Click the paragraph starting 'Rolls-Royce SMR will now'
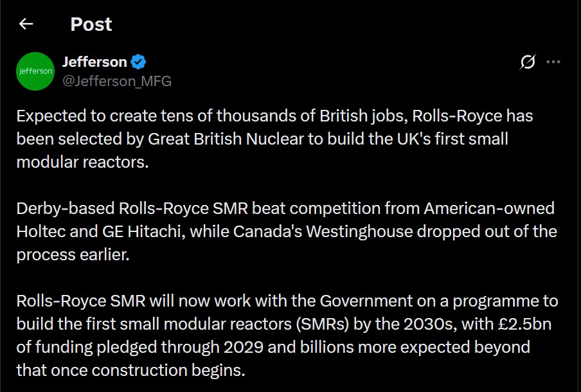The height and width of the screenshot is (392, 581). click(287, 335)
